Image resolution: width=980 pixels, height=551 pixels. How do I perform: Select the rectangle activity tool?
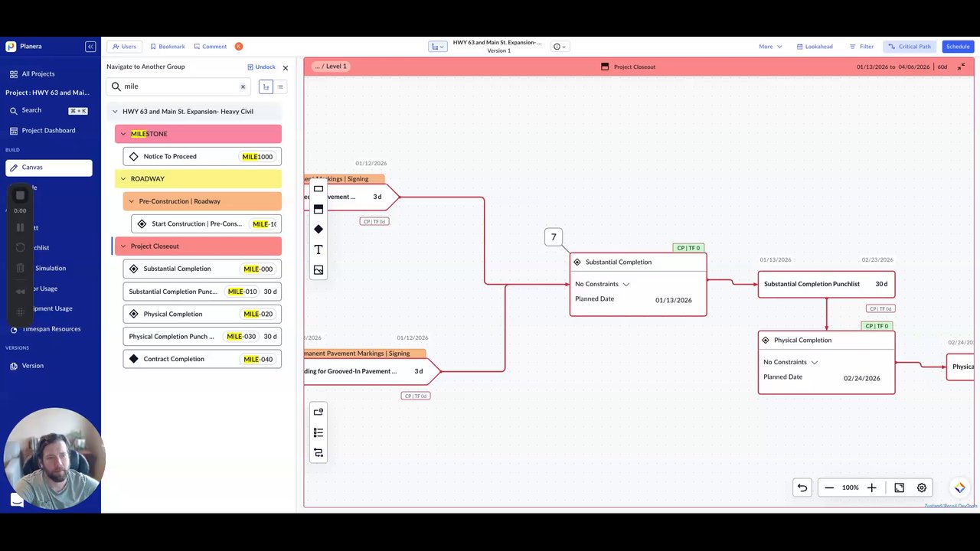pos(318,189)
